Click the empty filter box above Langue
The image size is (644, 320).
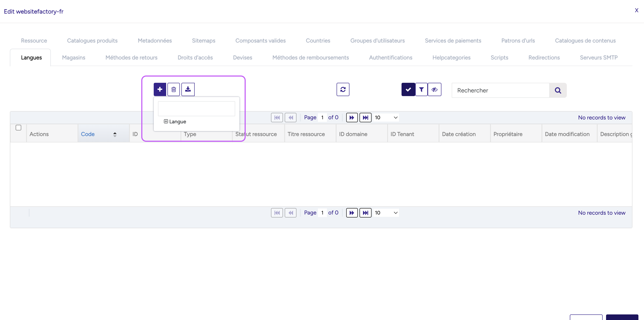point(196,109)
